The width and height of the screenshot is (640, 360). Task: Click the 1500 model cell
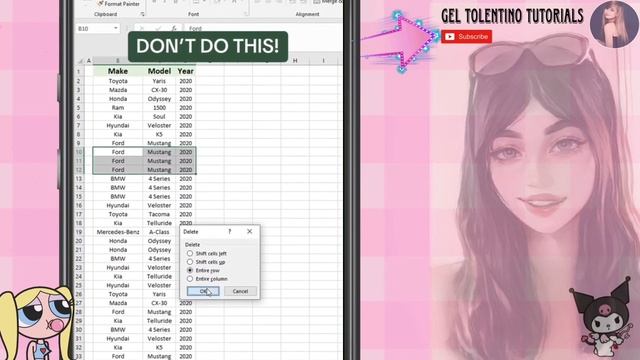[x=159, y=108]
